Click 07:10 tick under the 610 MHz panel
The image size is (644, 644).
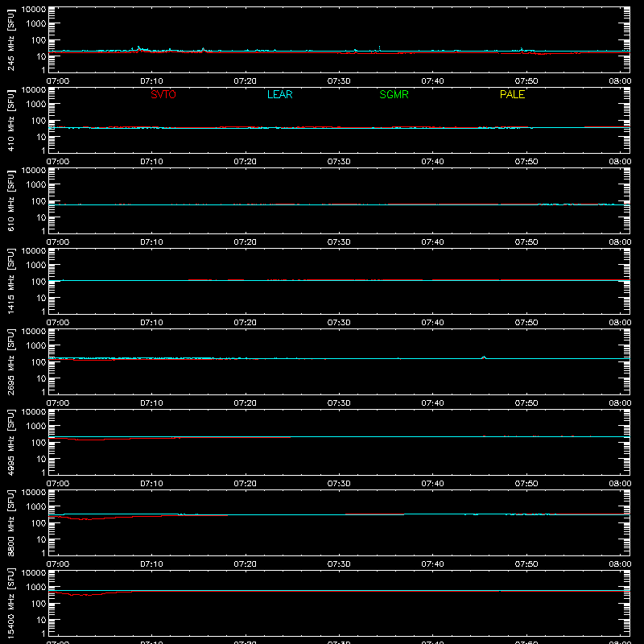151,242
